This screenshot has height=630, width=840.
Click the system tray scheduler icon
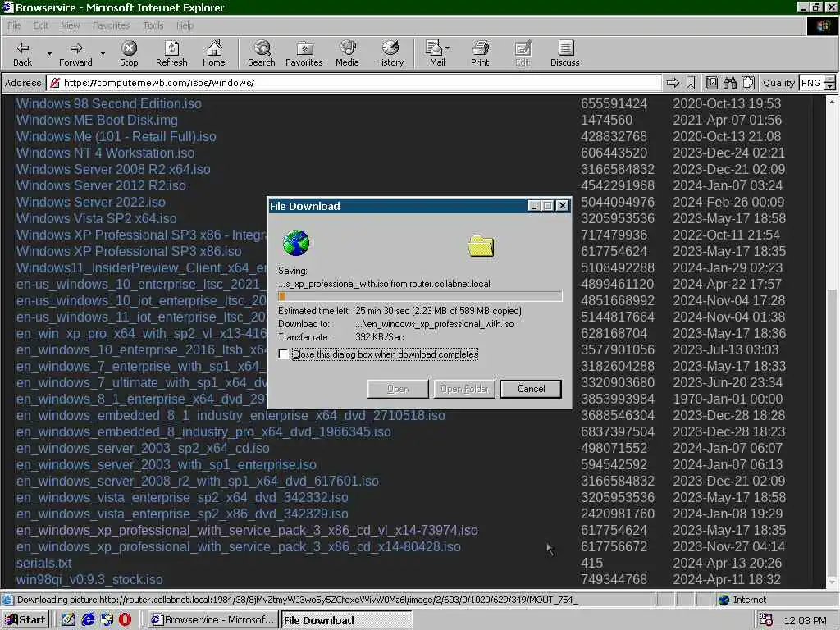[x=766, y=620]
